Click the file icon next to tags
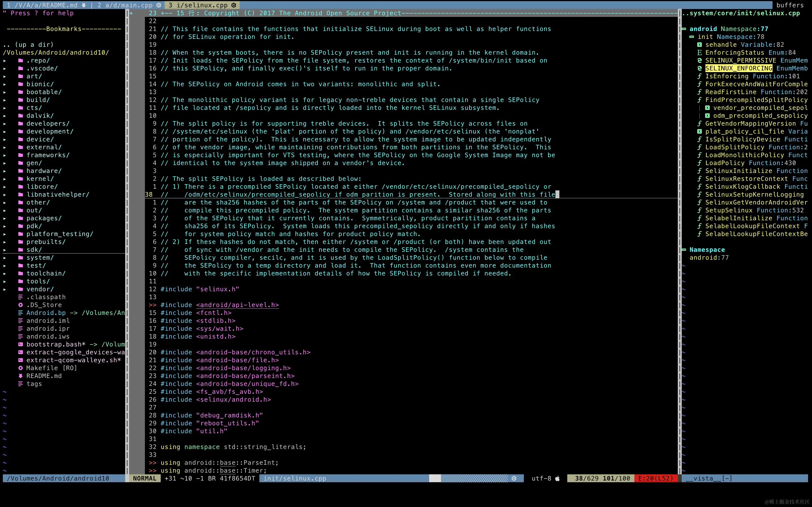 (x=21, y=384)
